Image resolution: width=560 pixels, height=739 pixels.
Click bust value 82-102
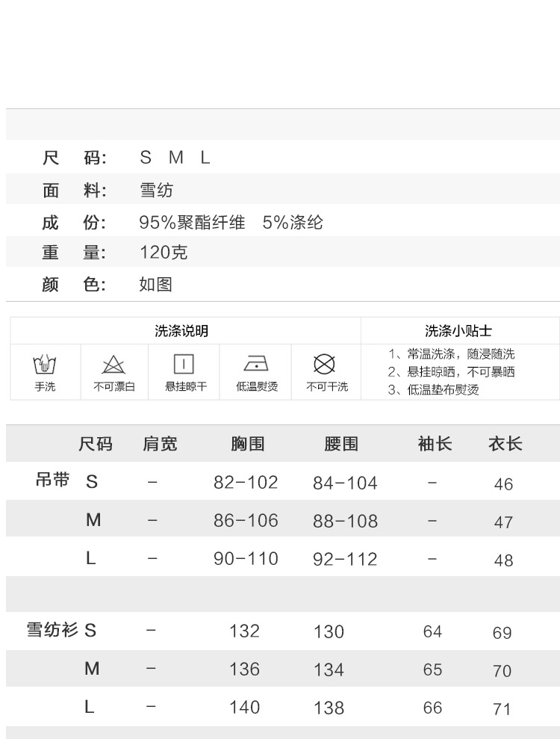pyautogui.click(x=246, y=483)
